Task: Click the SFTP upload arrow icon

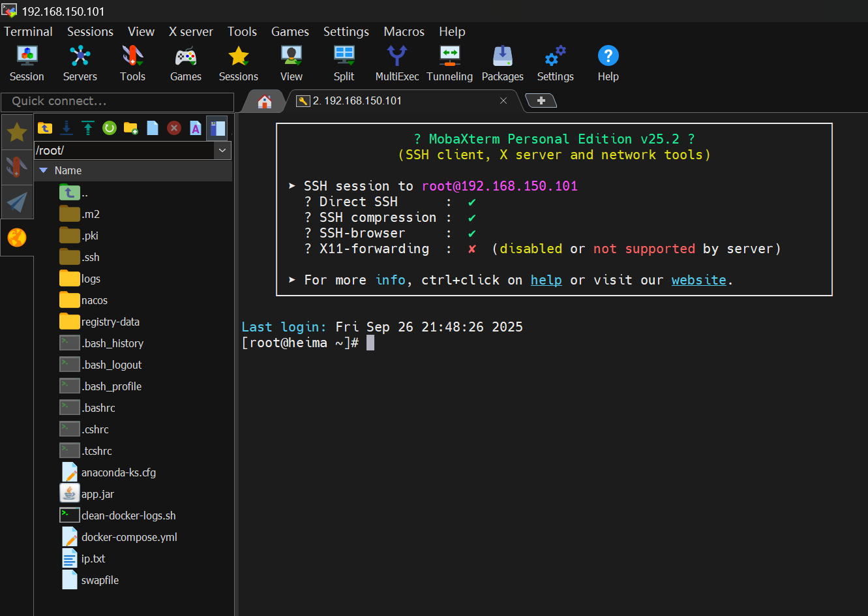Action: click(88, 128)
